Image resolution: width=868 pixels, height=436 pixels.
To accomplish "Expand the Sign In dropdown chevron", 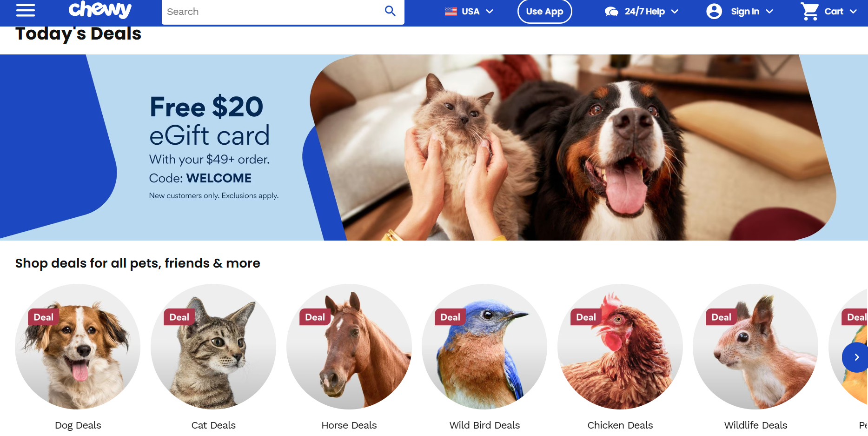I will tap(769, 12).
